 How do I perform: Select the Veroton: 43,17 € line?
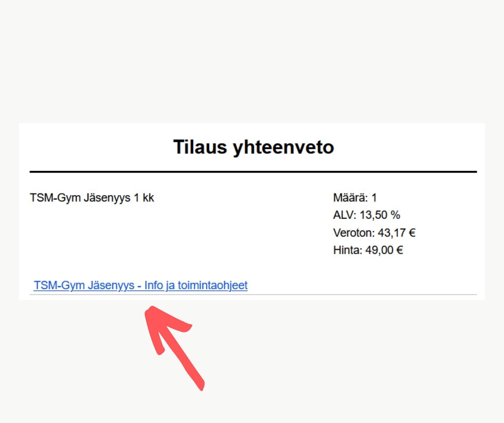(x=374, y=233)
